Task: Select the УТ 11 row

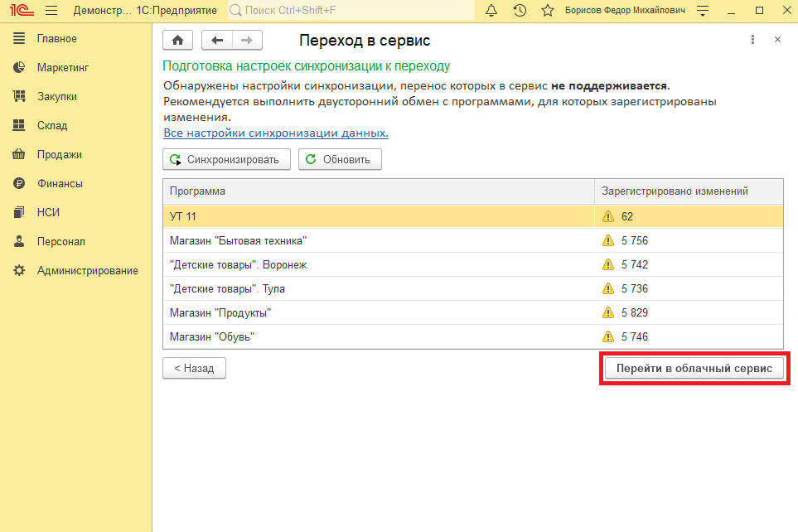Action: (473, 216)
